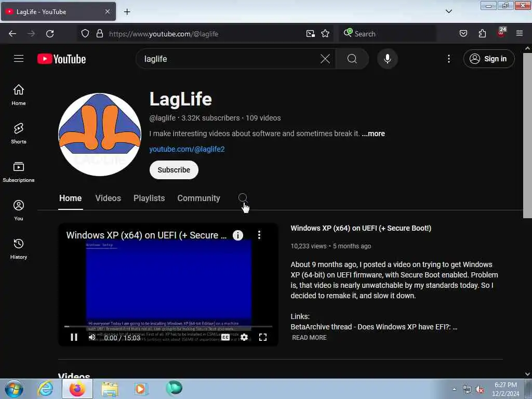Open picture-in-picture icon in address bar
This screenshot has height=399, width=532.
(310, 34)
